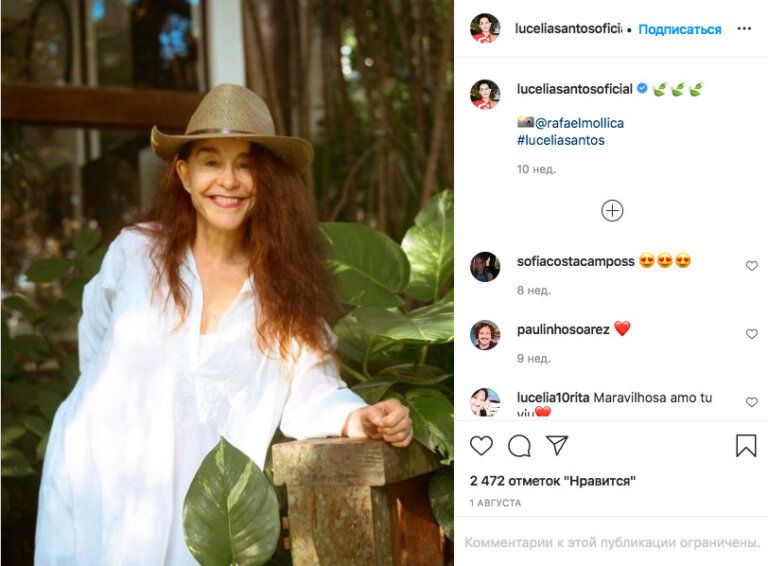
Task: Click the Подписаться follow button
Action: [x=680, y=29]
